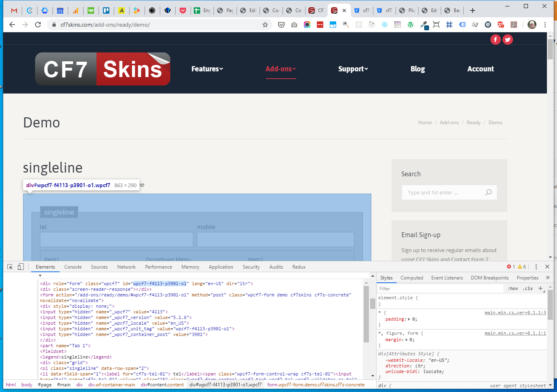Viewport: 557px width, 392px height.
Task: Go to Home breadcrumb link
Action: click(425, 123)
